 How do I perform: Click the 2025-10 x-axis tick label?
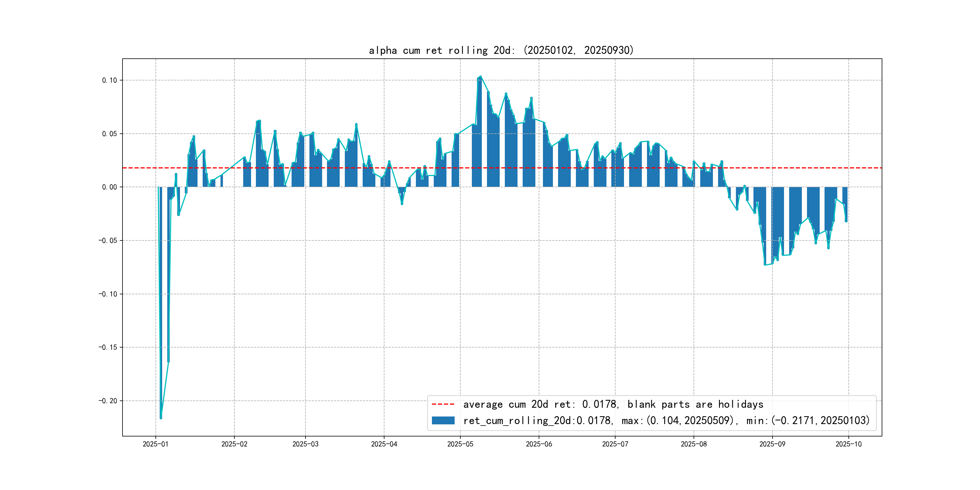pyautogui.click(x=848, y=444)
